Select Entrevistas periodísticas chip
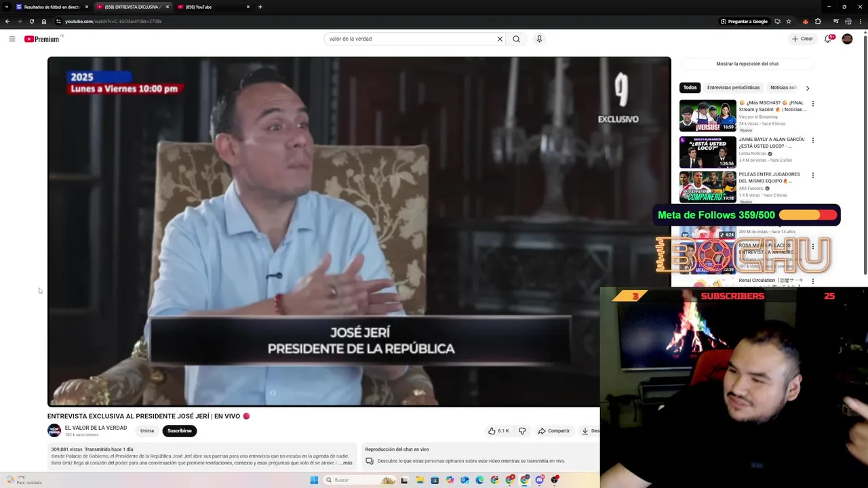Viewport: 868px width, 488px height. tap(733, 87)
